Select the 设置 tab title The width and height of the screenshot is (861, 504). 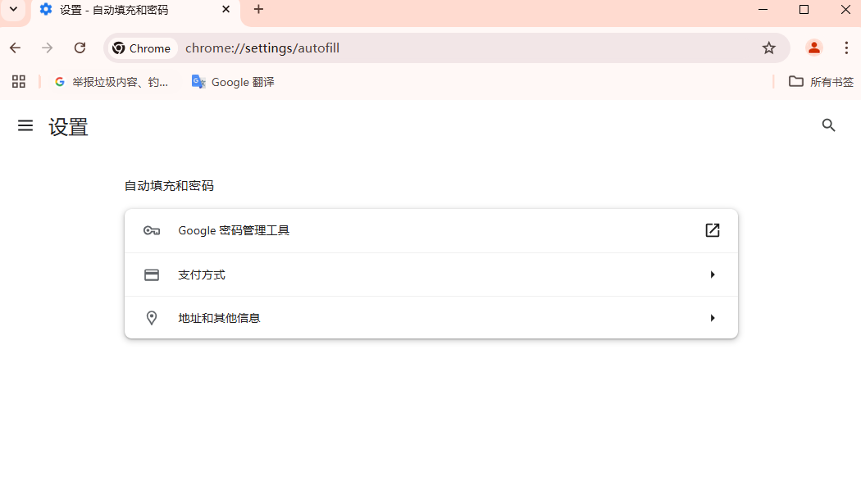tap(114, 10)
